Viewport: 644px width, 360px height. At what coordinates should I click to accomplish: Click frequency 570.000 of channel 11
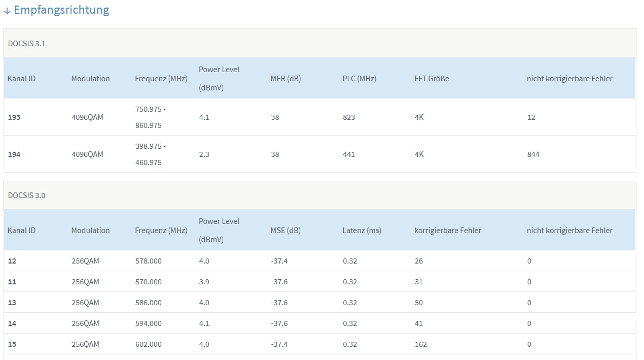pos(148,282)
